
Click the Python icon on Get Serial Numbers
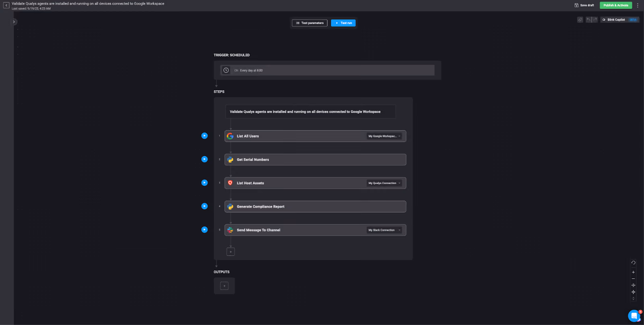[x=230, y=159]
